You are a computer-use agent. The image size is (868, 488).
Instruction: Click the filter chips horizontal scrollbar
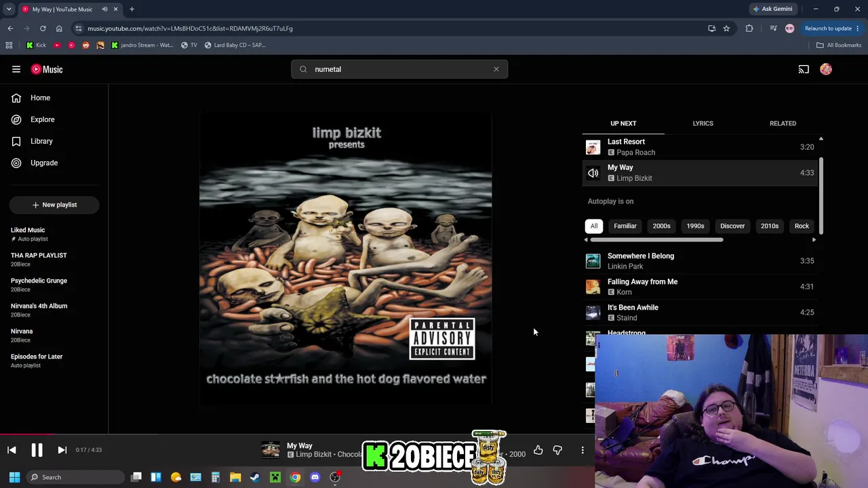pyautogui.click(x=656, y=240)
